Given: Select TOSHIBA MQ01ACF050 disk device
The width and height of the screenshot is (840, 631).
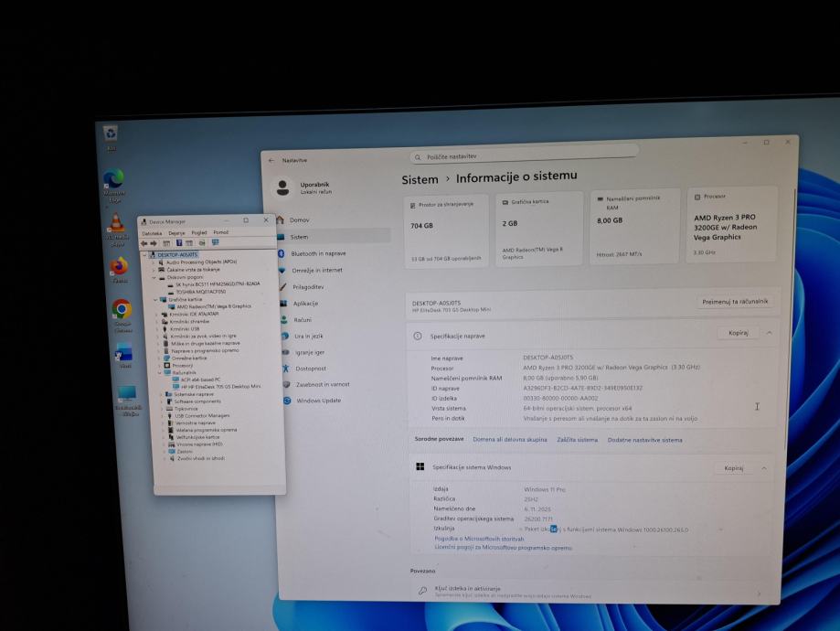Looking at the screenshot, I should (x=201, y=292).
